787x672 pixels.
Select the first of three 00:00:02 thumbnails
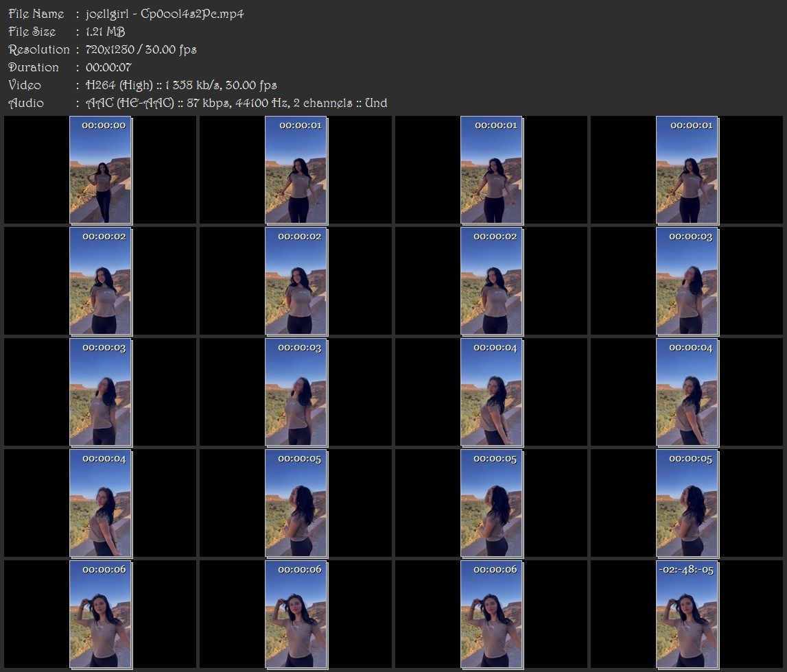tap(100, 281)
